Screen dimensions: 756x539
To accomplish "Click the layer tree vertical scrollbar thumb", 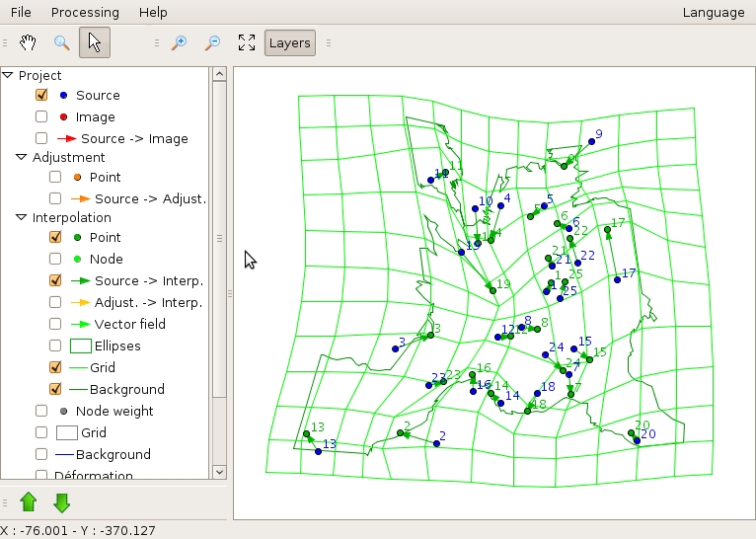I will [x=219, y=239].
